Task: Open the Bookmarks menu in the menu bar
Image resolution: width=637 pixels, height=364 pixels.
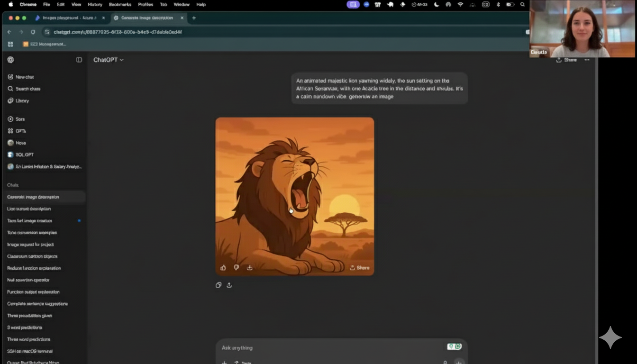Action: (120, 4)
